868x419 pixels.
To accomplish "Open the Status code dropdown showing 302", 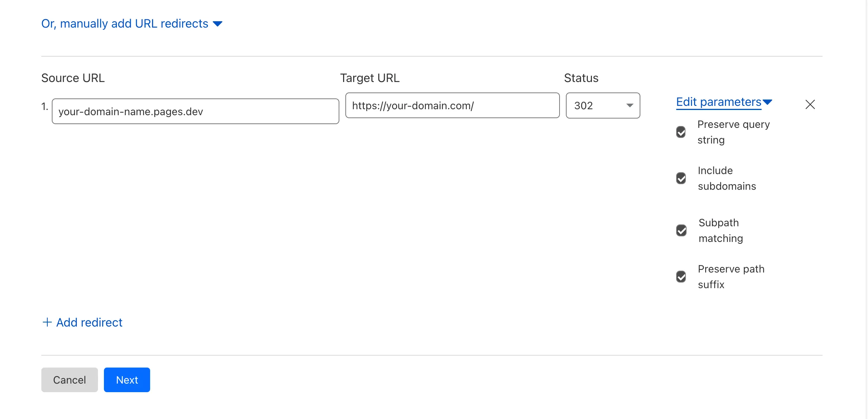I will (603, 105).
